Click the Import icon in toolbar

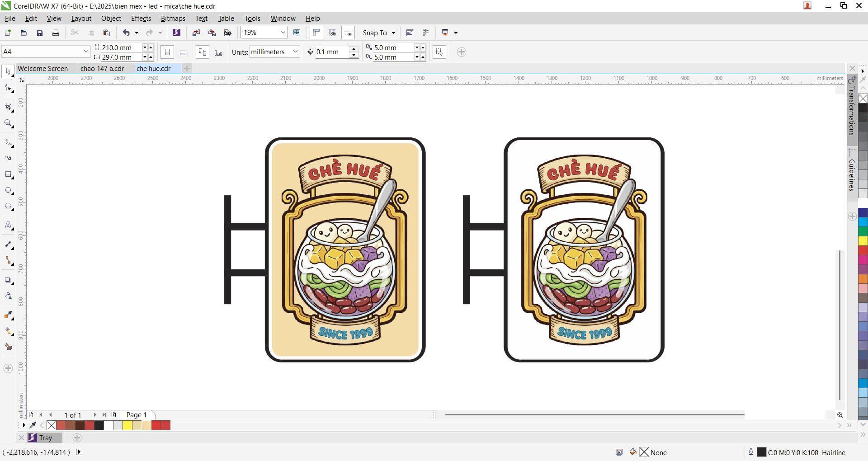(x=196, y=33)
